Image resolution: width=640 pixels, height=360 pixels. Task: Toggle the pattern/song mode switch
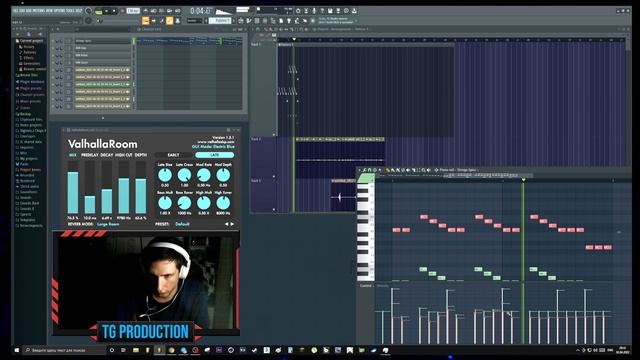coord(98,11)
